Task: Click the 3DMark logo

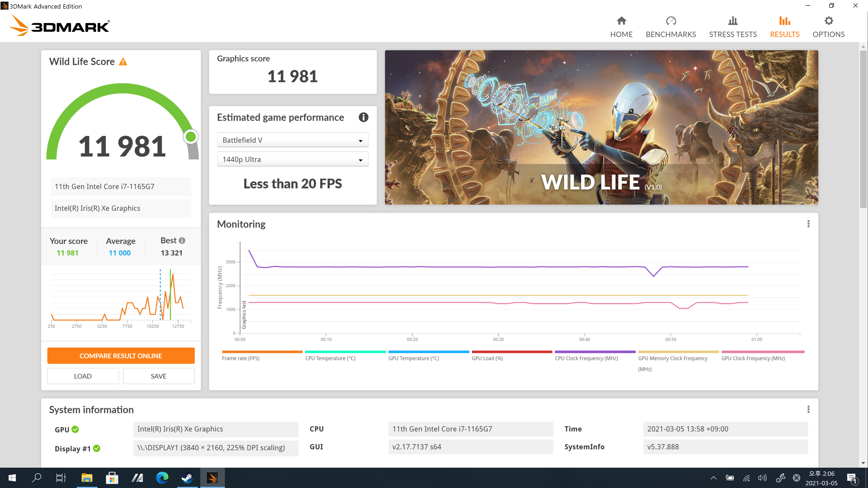Action: point(59,26)
